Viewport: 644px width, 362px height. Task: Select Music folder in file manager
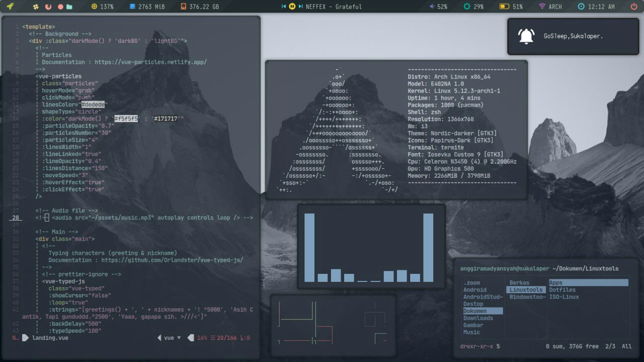[472, 332]
